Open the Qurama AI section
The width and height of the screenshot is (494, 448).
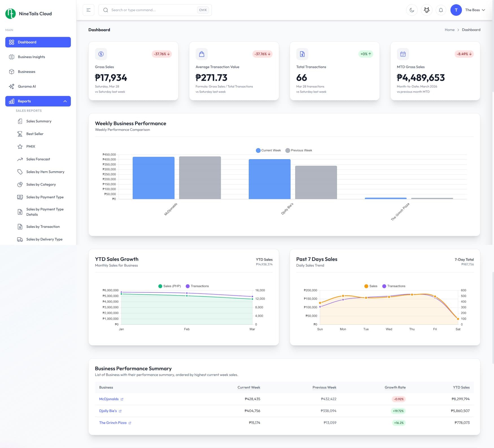[x=27, y=86]
